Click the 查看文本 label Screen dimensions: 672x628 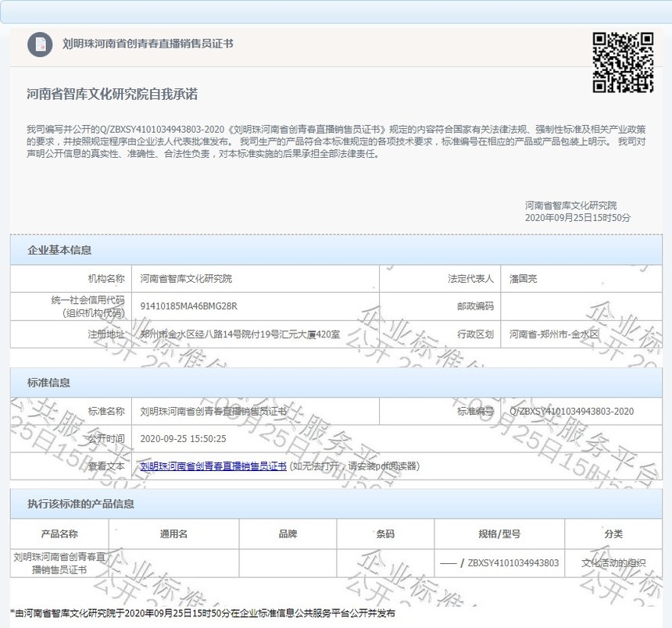coord(106,466)
